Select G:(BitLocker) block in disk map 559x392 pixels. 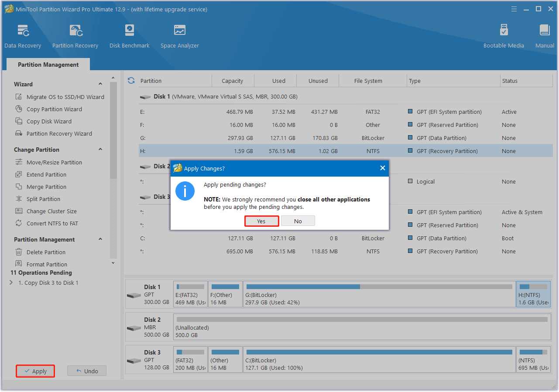click(x=379, y=294)
